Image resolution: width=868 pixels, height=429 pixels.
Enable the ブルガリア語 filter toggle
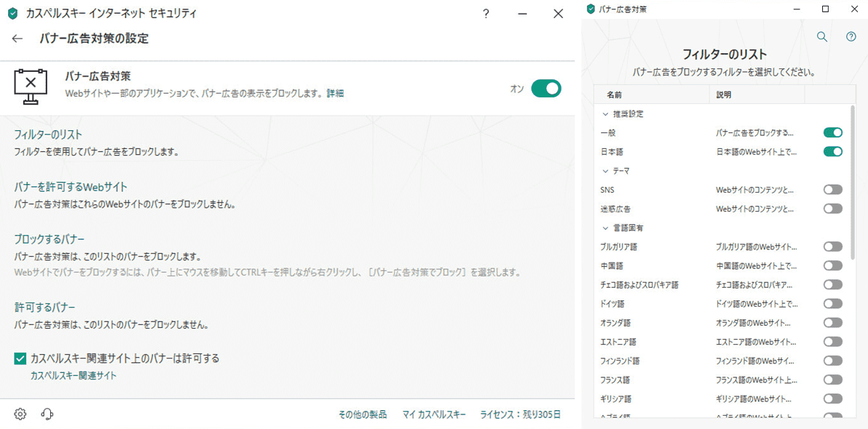(x=833, y=246)
